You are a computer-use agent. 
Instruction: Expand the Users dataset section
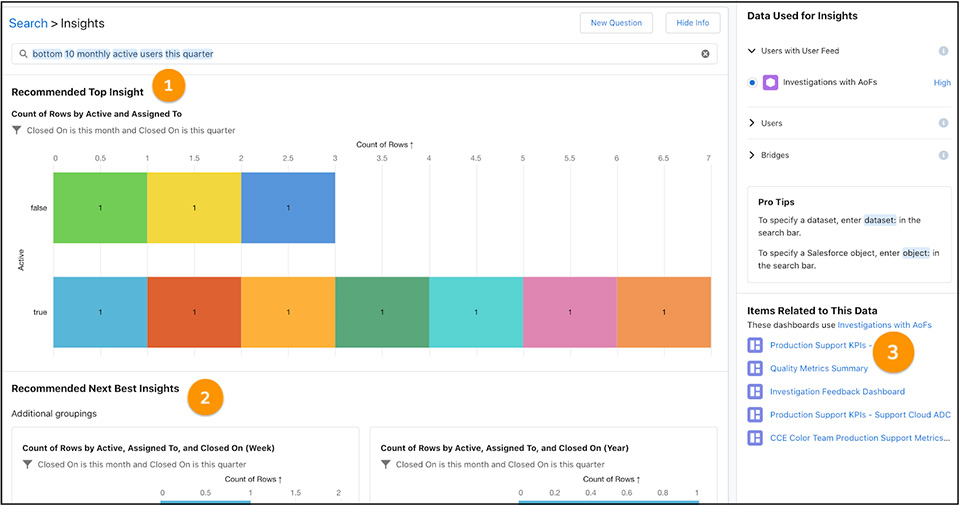(752, 123)
